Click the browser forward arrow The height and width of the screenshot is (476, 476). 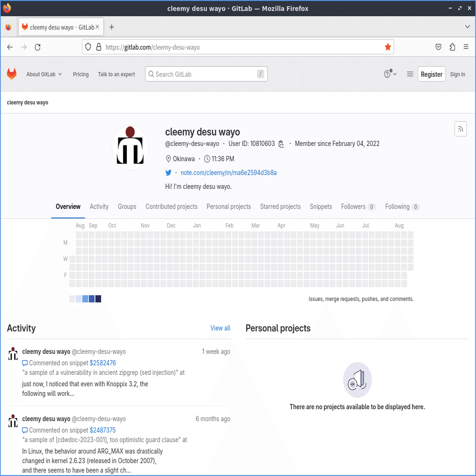pos(24,47)
